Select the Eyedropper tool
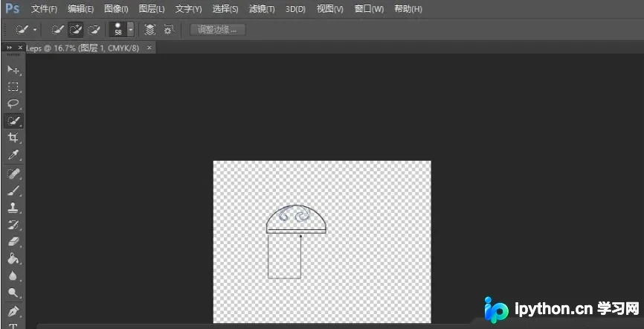644x329 pixels. [13, 155]
